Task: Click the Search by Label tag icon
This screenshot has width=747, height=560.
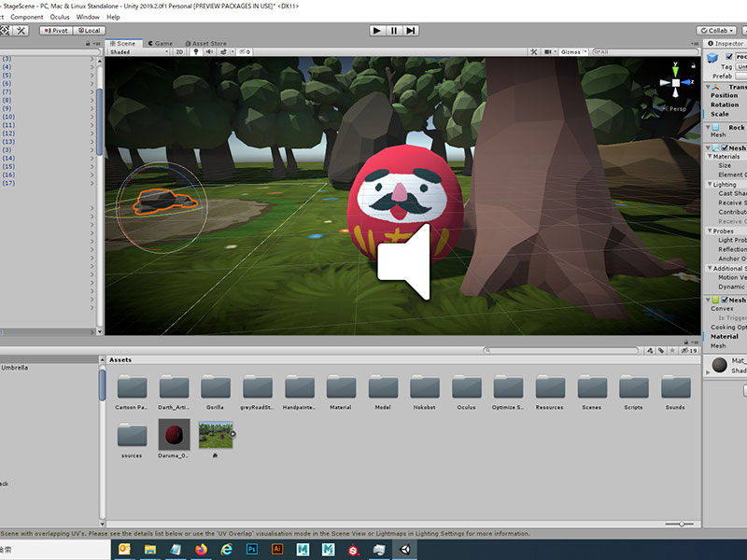Action: click(661, 351)
